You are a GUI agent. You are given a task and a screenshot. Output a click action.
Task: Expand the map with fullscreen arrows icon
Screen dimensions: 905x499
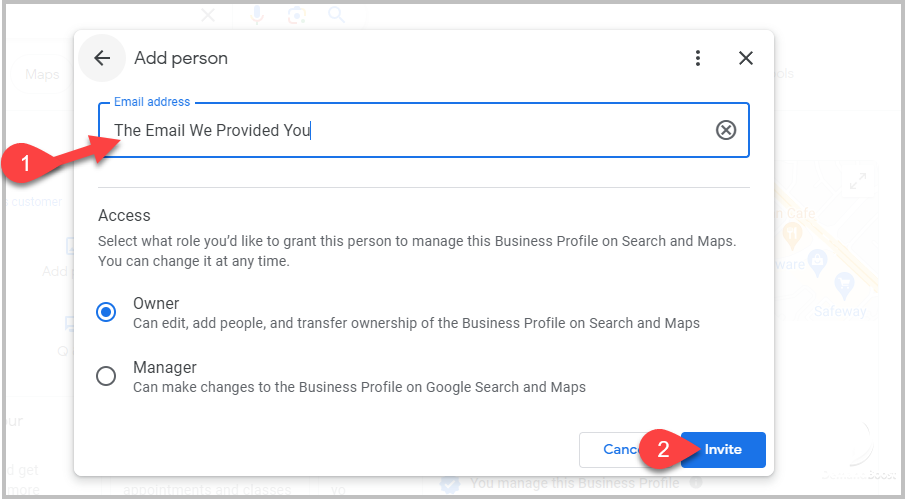(857, 182)
